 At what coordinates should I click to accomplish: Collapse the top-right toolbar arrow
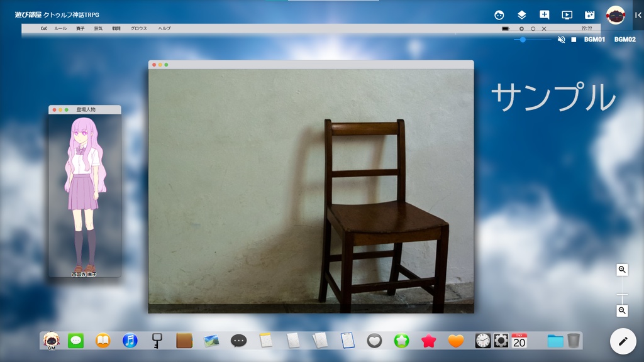pyautogui.click(x=638, y=15)
